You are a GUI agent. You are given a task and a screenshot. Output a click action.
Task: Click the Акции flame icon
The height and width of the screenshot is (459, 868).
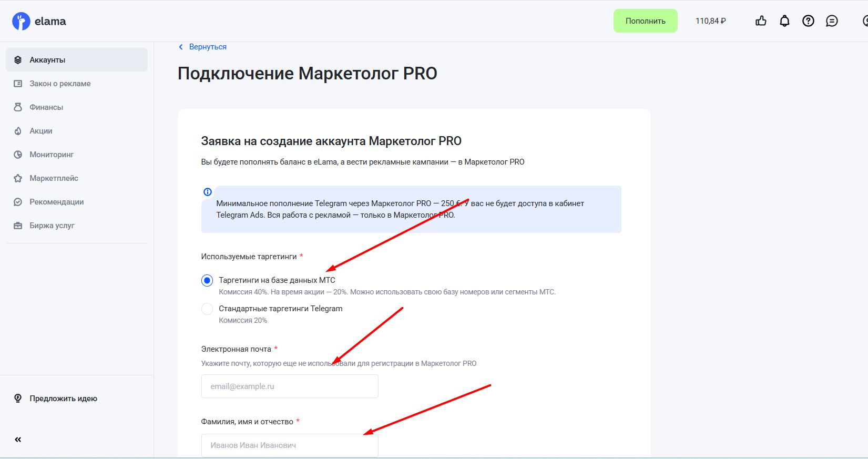(x=18, y=131)
